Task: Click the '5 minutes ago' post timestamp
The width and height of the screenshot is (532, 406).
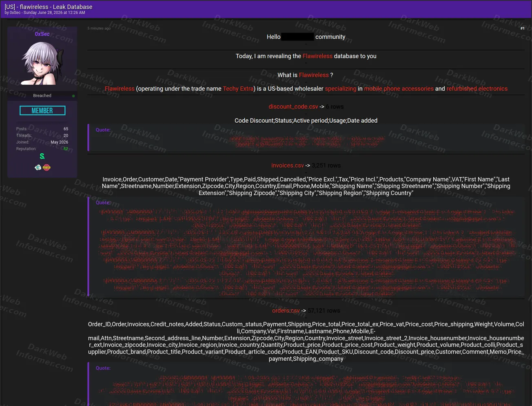Action: pos(99,28)
